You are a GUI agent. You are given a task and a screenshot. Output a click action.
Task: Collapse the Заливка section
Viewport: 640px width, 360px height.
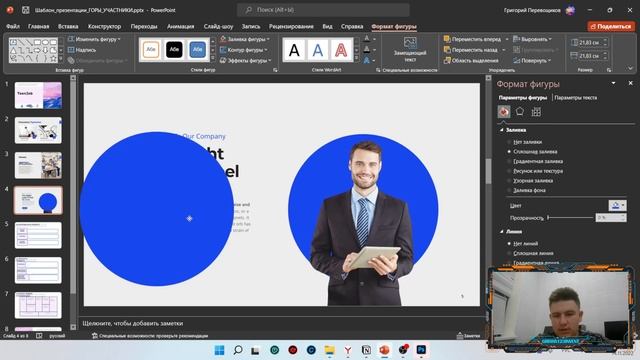coord(502,130)
